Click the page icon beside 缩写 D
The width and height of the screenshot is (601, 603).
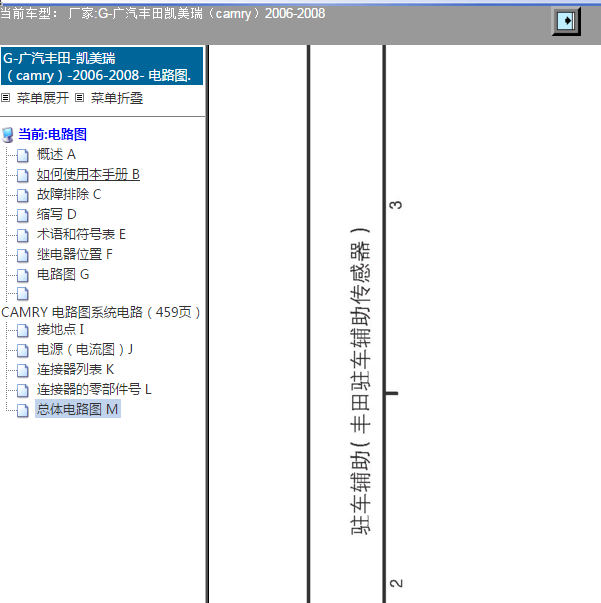point(23,215)
